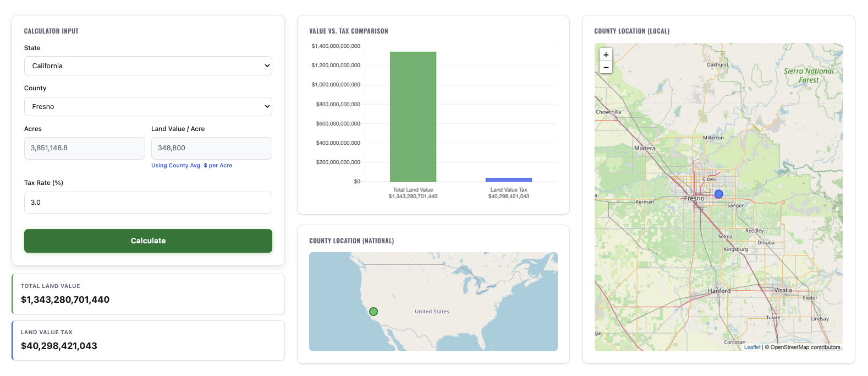The width and height of the screenshot is (868, 376).
Task: Open the OpenStreetMap contributors link
Action: [x=805, y=347]
